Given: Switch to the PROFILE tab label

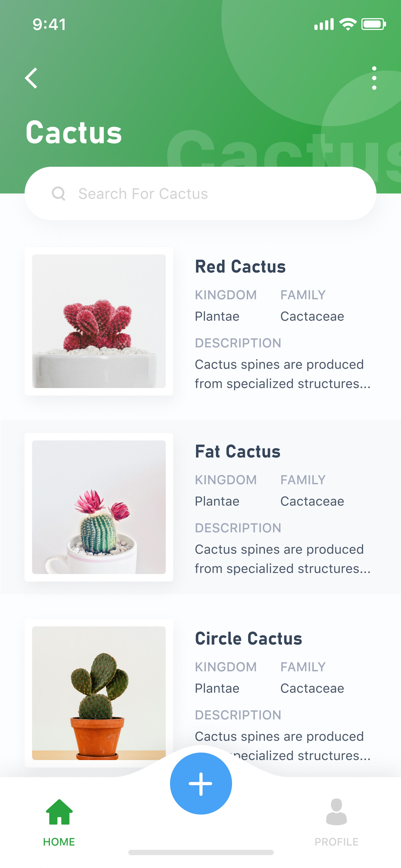Looking at the screenshot, I should point(336,842).
